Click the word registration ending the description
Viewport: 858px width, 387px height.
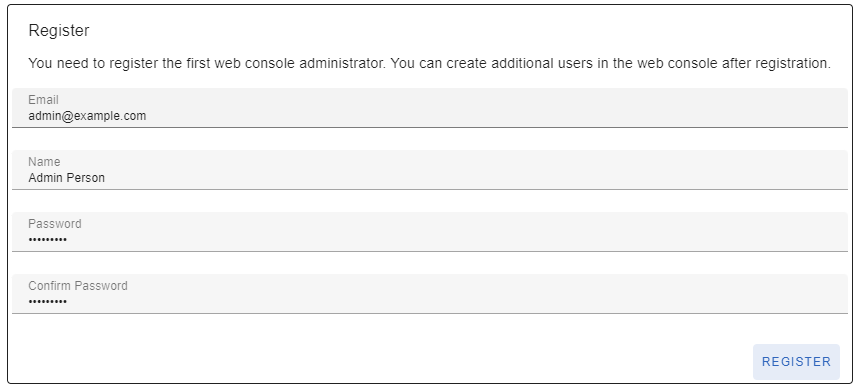point(792,63)
